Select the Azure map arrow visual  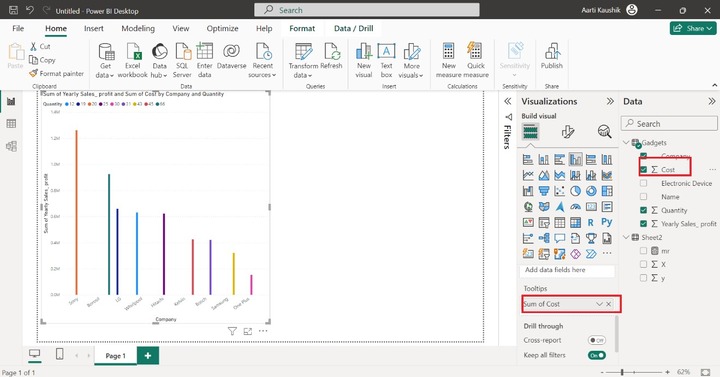[559, 207]
